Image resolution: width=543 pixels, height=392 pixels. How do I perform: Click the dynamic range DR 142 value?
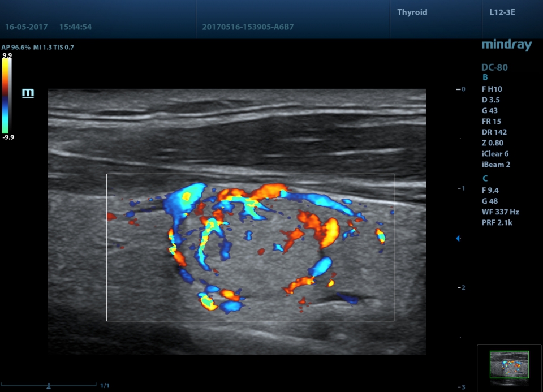coord(493,132)
